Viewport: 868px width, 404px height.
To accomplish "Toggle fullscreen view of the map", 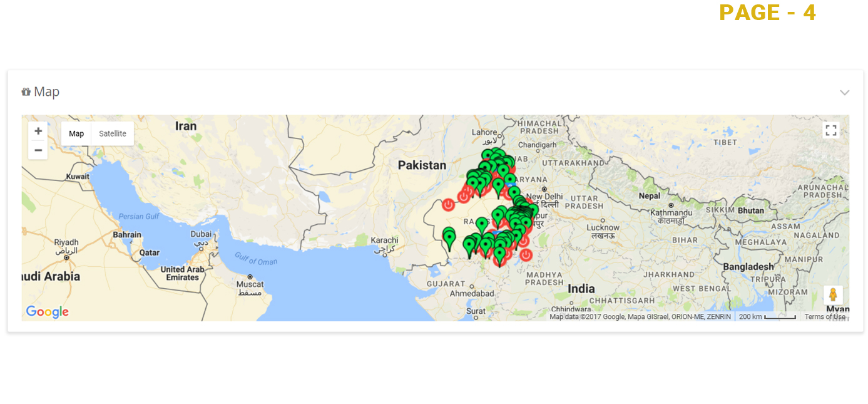I will 830,130.
